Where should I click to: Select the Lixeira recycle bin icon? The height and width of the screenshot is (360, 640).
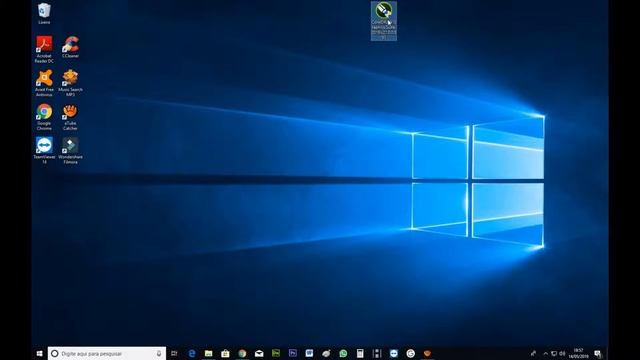(44, 13)
